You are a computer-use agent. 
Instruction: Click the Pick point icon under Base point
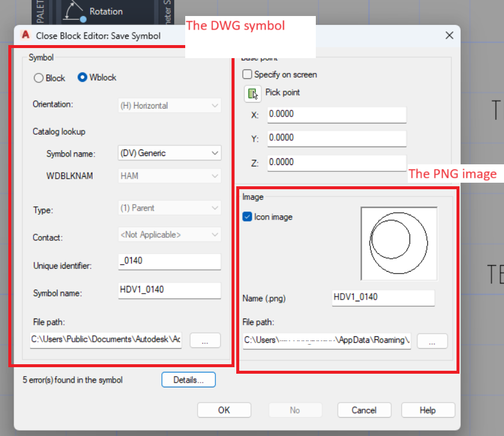[x=253, y=93]
